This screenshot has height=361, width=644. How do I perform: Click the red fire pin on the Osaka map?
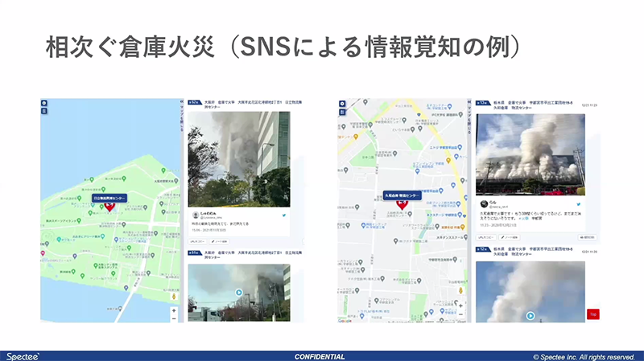click(110, 207)
